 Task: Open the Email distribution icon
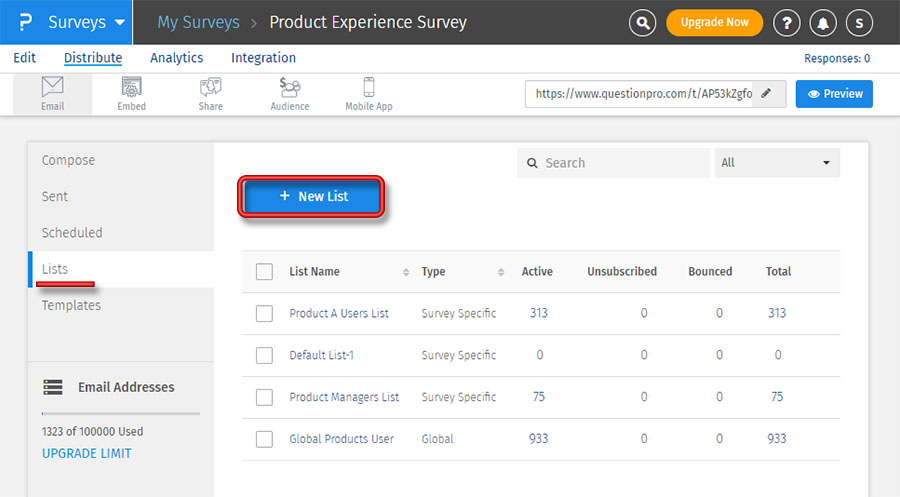53,94
